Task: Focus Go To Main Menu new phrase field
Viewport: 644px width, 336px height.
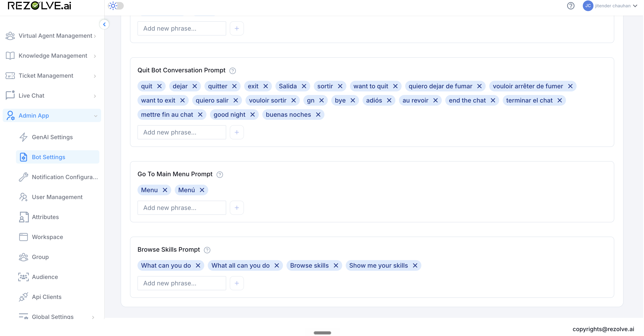Action: click(x=182, y=208)
